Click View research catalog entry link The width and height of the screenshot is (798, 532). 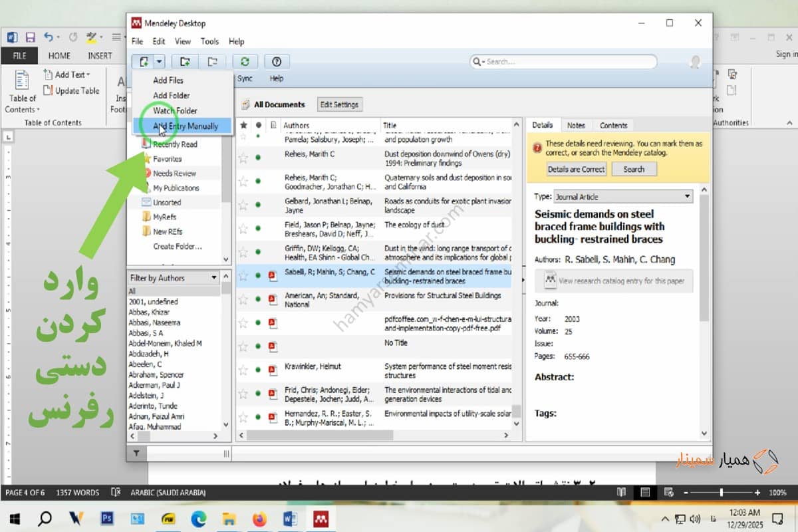pos(614,281)
